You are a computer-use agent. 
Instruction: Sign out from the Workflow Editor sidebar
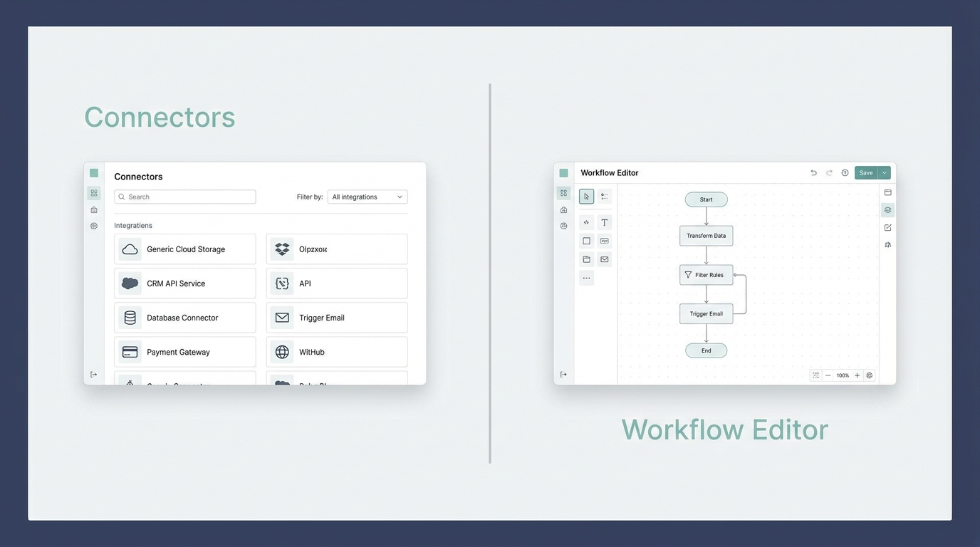(563, 375)
